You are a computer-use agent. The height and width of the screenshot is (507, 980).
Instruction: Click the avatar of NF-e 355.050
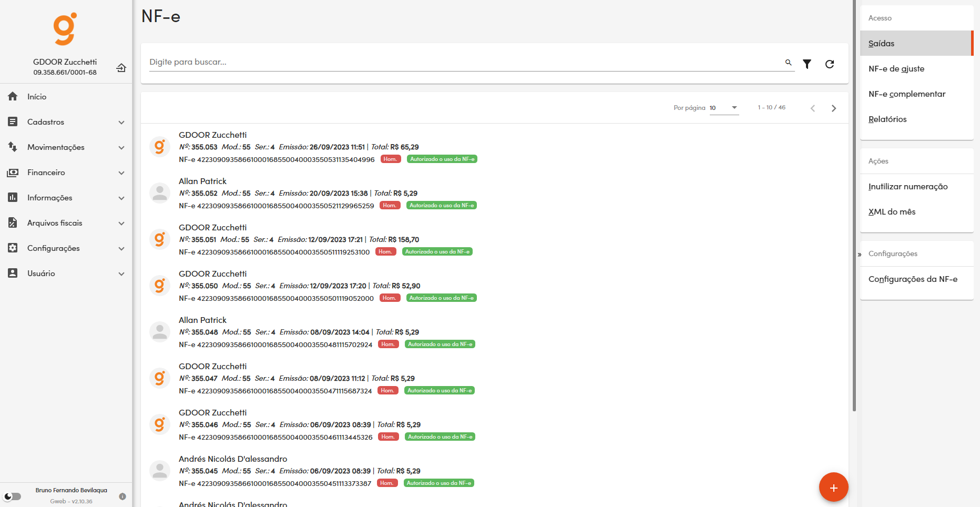[160, 286]
